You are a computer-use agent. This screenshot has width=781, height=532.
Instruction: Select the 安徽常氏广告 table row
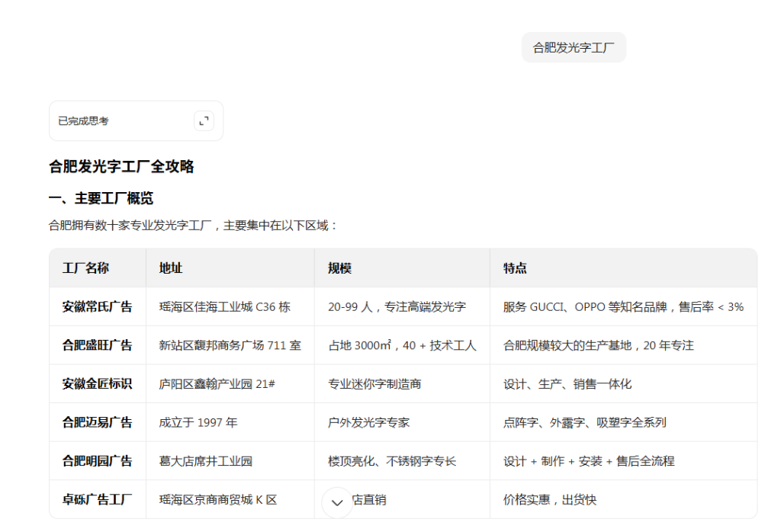[95, 306]
